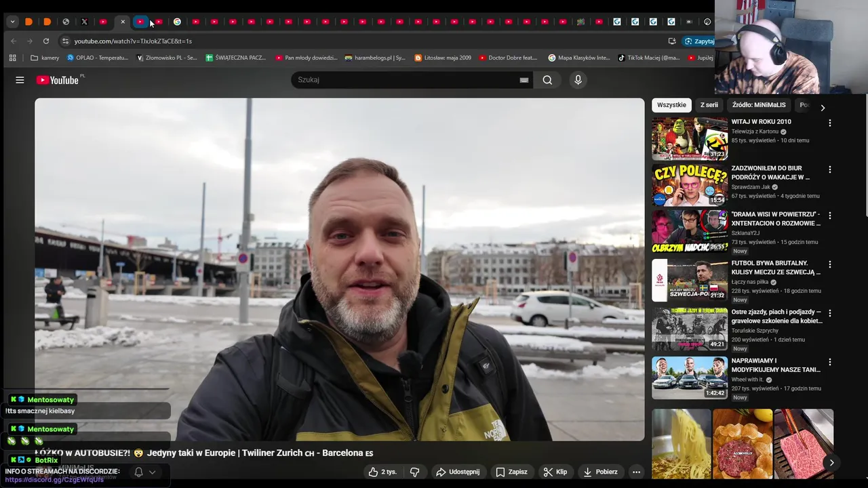
Task: Toggle the channel notification bell
Action: pyautogui.click(x=138, y=472)
